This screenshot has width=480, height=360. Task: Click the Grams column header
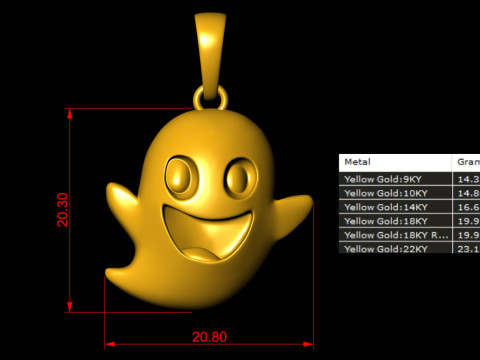(466, 162)
